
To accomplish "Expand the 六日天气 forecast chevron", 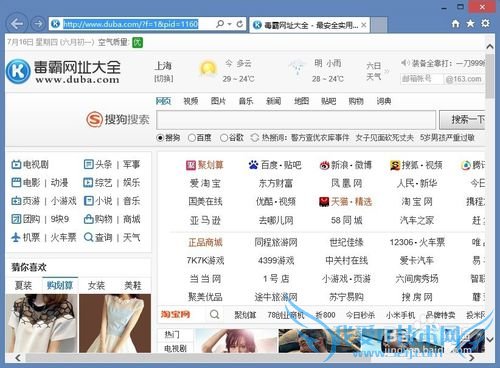I will coord(387,71).
